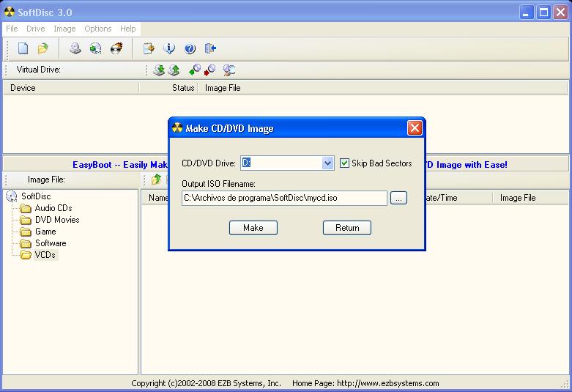Select the Software folder in tree
The height and width of the screenshot is (392, 572).
(51, 243)
